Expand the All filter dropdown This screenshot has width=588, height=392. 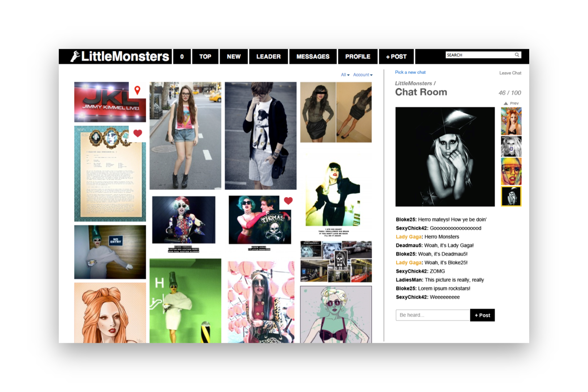click(345, 75)
